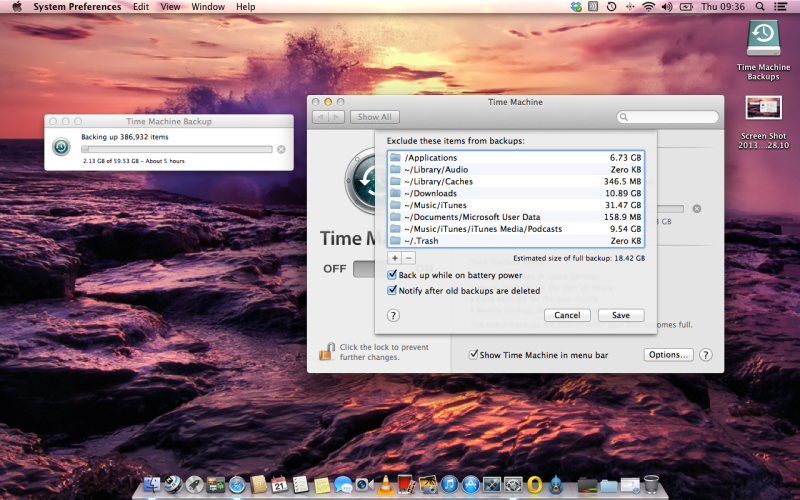800x500 pixels.
Task: Open Time Machine help beside the Options button
Action: [706, 355]
